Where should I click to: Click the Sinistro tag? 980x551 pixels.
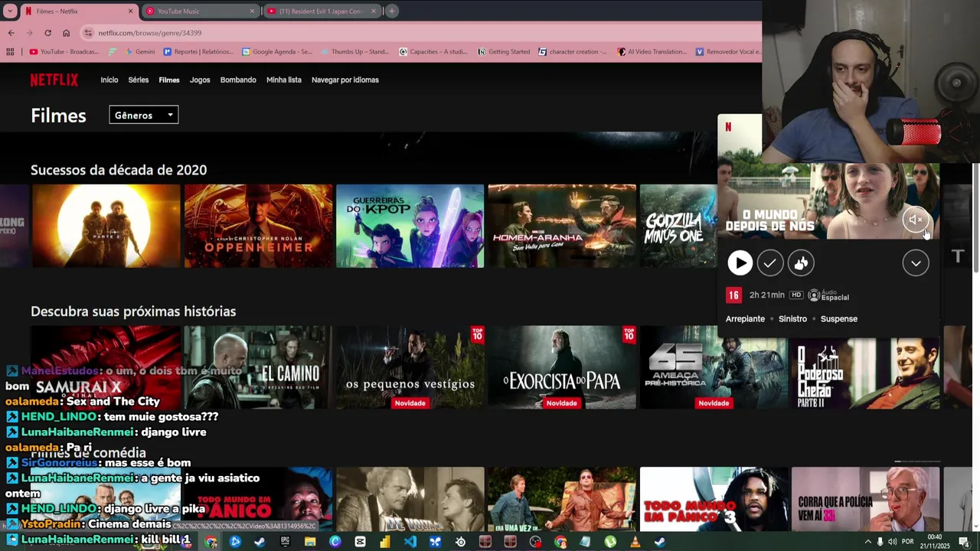792,319
